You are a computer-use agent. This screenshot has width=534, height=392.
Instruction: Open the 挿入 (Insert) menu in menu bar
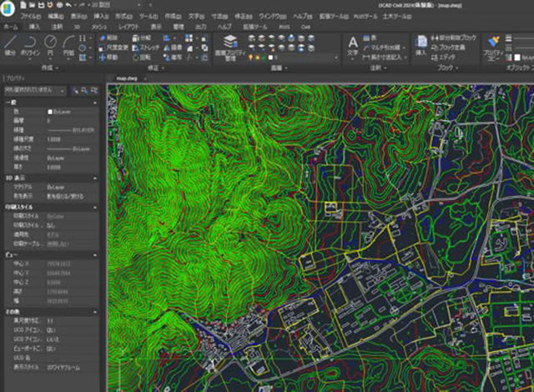pyautogui.click(x=101, y=17)
